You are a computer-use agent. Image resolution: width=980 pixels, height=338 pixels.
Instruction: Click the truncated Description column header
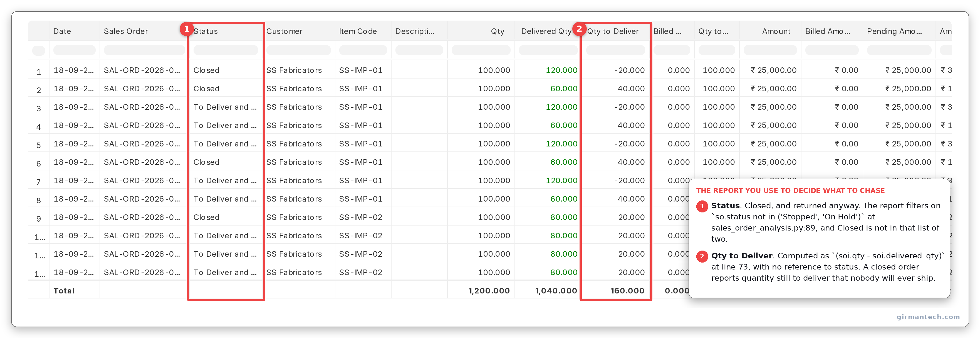coord(415,31)
